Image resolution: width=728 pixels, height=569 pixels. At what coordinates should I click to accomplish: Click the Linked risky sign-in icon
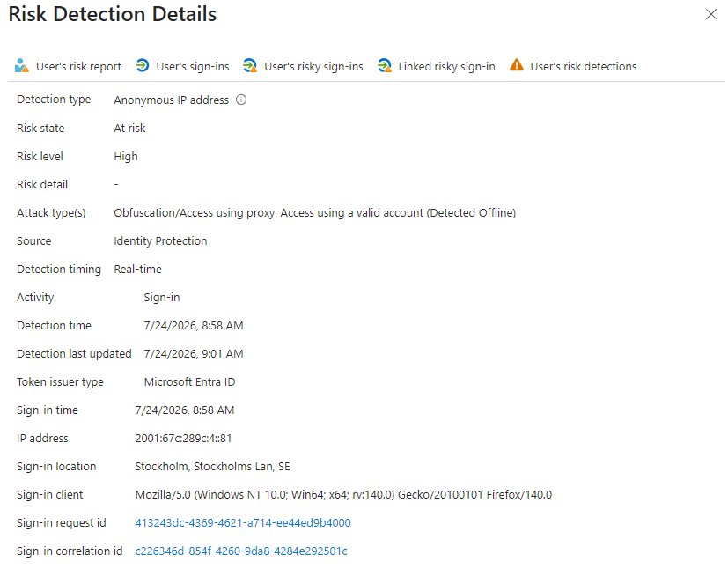tap(384, 66)
